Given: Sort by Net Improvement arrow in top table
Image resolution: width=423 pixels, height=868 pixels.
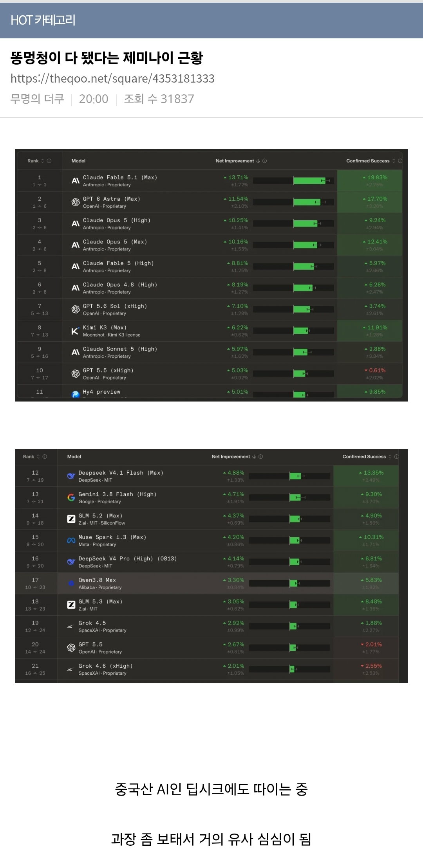Looking at the screenshot, I should coord(258,161).
